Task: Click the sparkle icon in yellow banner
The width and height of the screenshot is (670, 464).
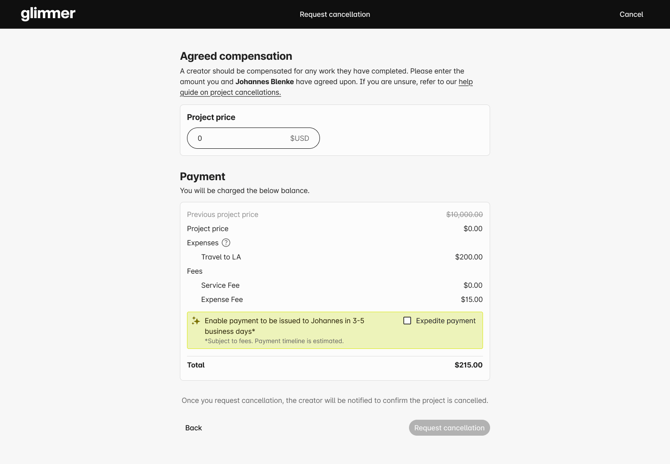Action: (196, 321)
